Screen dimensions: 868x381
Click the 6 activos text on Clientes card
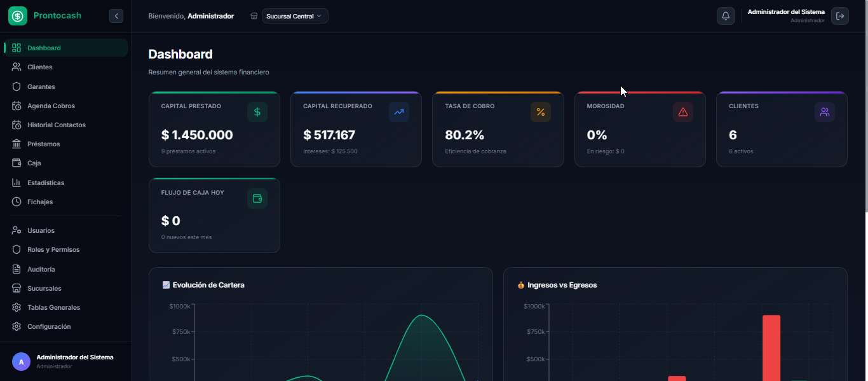[741, 151]
